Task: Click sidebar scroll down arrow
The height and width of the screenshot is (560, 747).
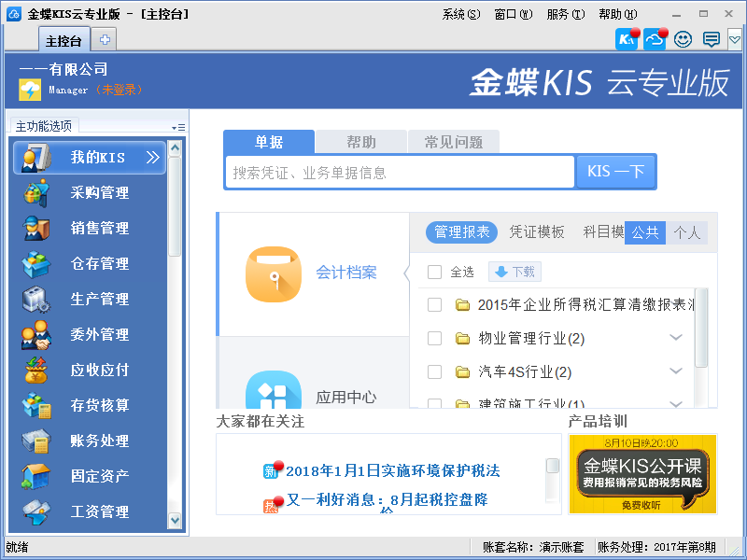Action: click(x=175, y=520)
